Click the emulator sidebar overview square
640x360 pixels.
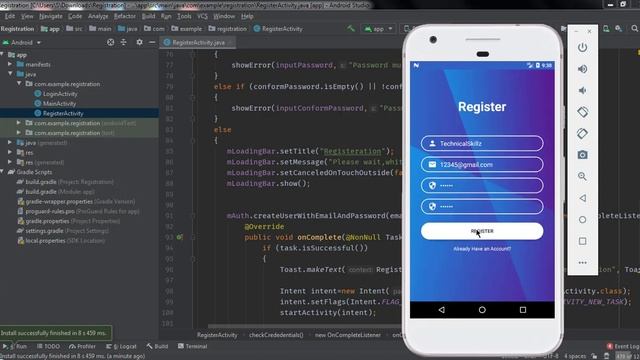[x=582, y=241]
